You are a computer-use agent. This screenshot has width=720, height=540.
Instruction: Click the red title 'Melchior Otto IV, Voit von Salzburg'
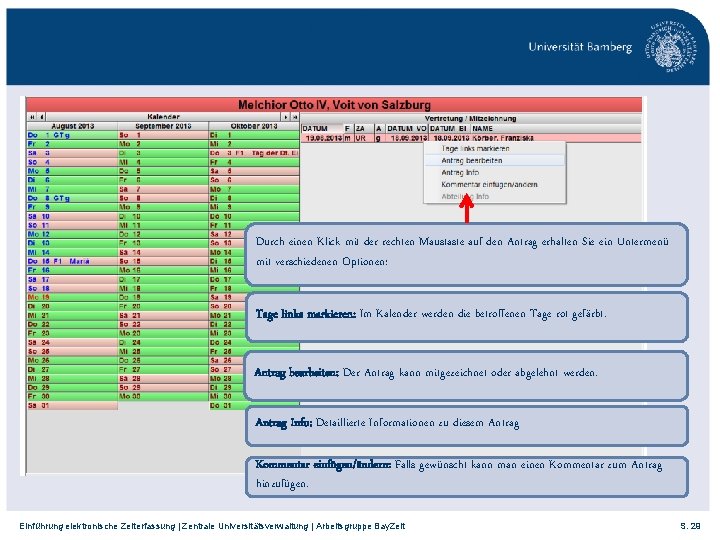pos(334,105)
